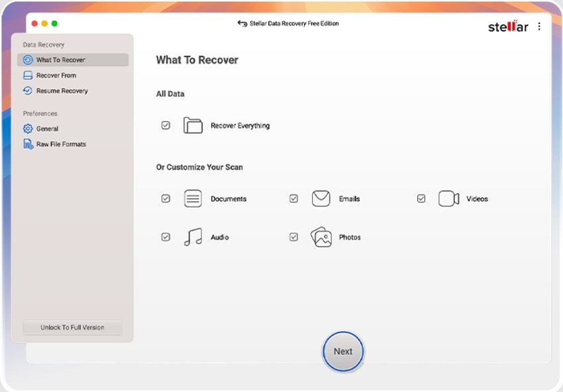Click the Recover Everything label

point(240,126)
